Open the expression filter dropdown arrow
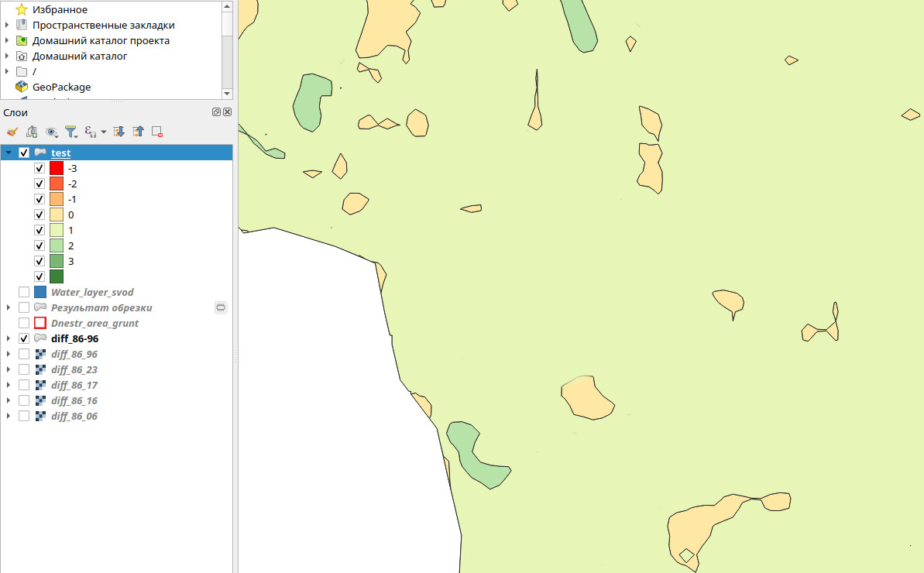 click(104, 132)
